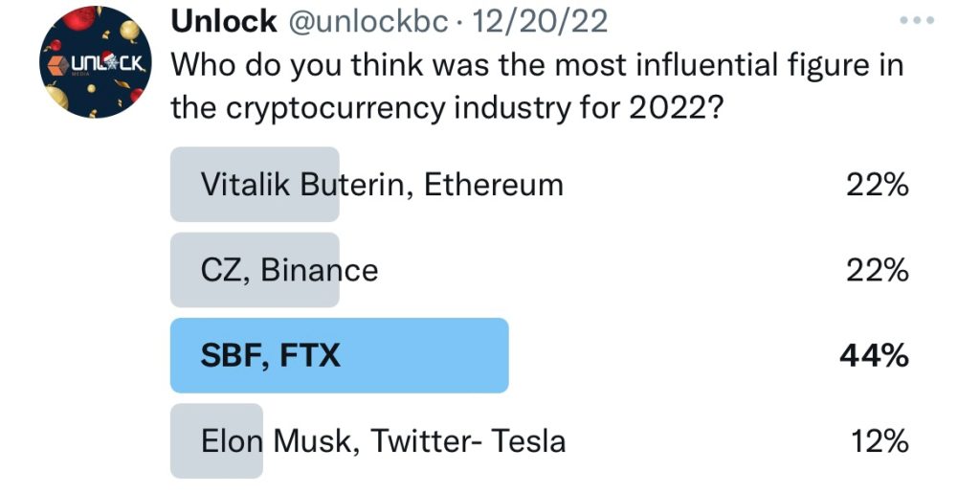Image resolution: width=980 pixels, height=493 pixels.
Task: Click the short gray Elon Musk bar
Action: click(216, 441)
